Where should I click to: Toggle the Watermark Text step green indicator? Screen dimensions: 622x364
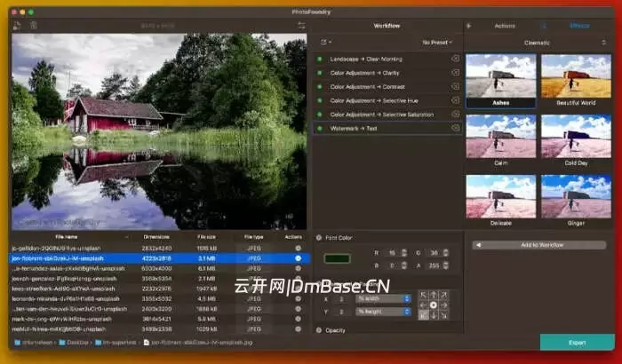319,129
